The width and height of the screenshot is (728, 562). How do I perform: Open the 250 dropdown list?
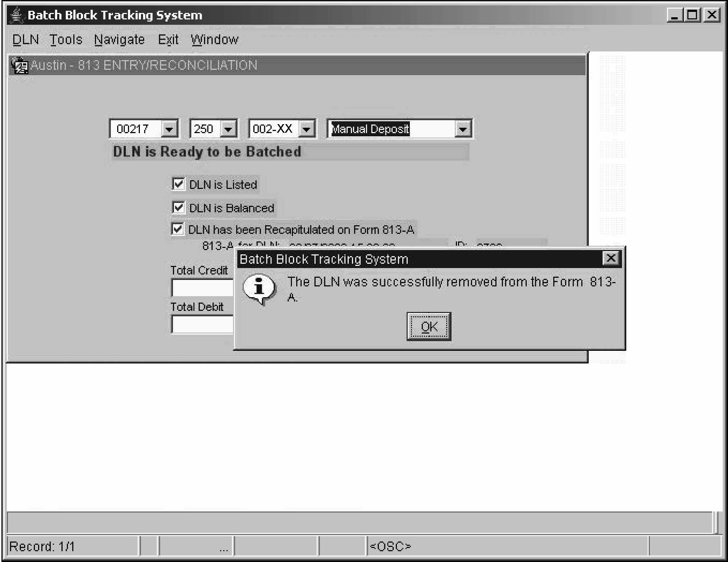tap(228, 129)
